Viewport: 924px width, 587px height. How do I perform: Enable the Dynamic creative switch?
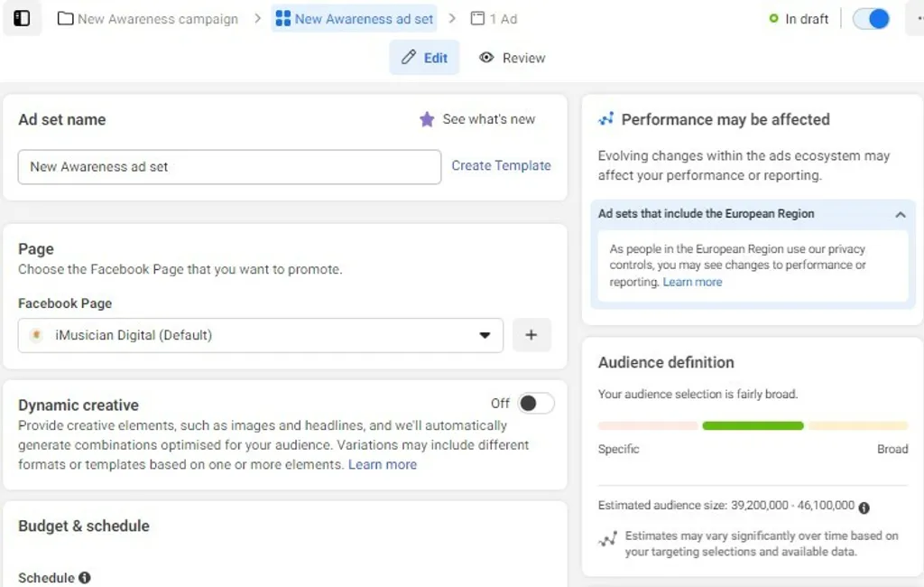point(535,404)
